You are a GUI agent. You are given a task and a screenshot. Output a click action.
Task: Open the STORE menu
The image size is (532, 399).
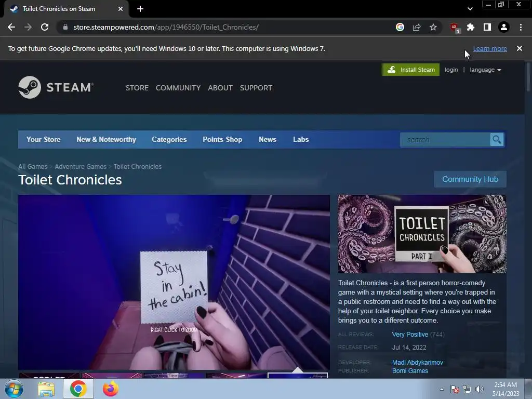pyautogui.click(x=137, y=88)
